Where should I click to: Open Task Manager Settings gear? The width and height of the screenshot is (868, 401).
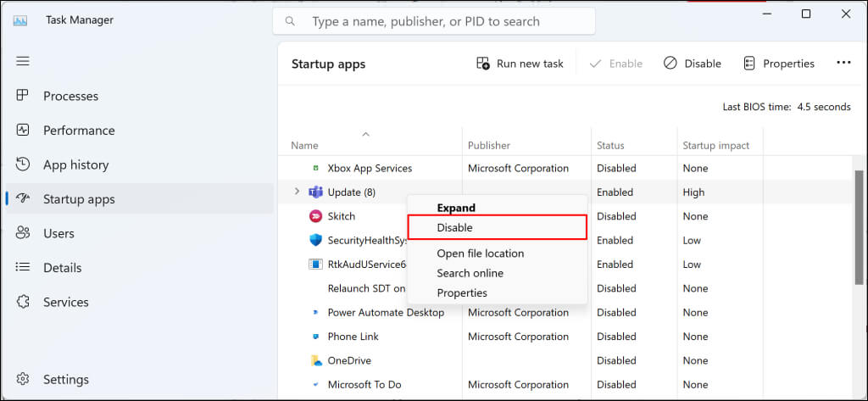point(23,379)
